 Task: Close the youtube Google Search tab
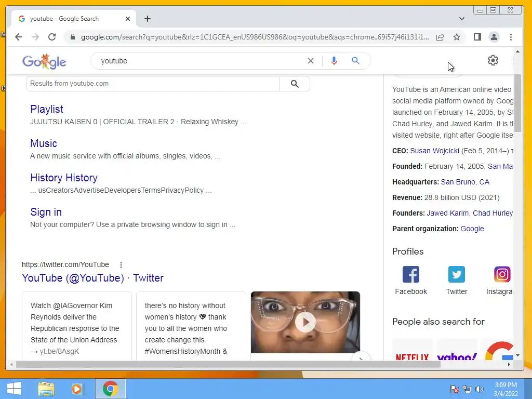[128, 19]
